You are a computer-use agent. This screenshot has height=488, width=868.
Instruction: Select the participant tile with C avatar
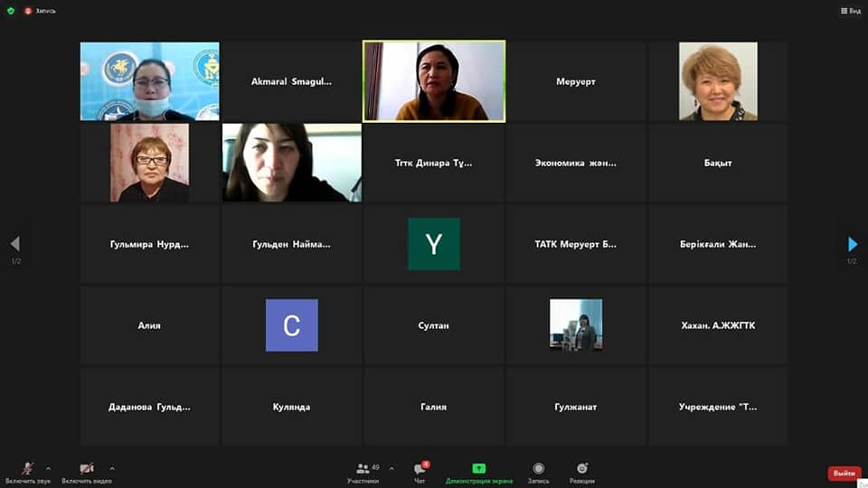tap(292, 325)
